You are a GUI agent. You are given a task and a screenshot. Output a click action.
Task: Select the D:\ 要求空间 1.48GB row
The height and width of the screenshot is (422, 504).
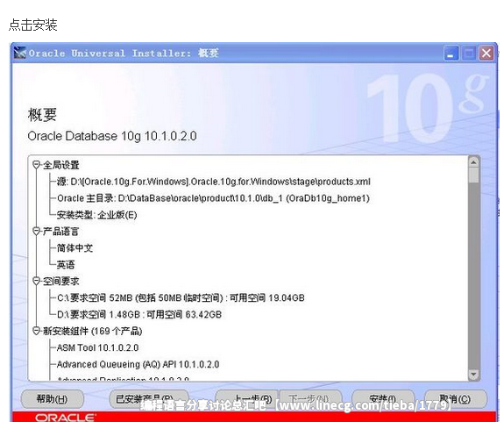click(x=139, y=315)
